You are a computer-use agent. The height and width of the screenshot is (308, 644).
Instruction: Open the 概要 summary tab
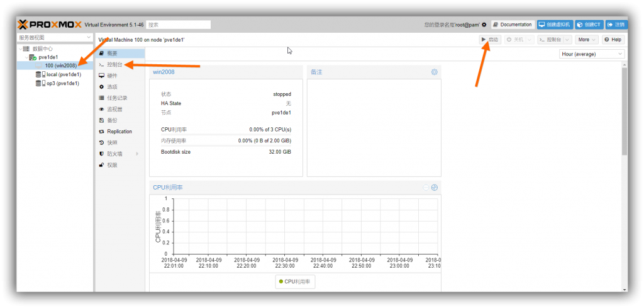pos(120,54)
